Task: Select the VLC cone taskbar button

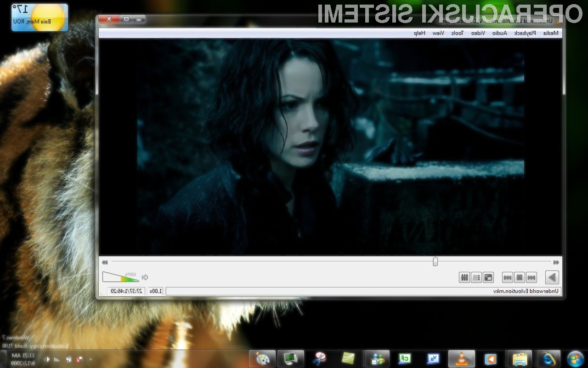Action: [462, 359]
